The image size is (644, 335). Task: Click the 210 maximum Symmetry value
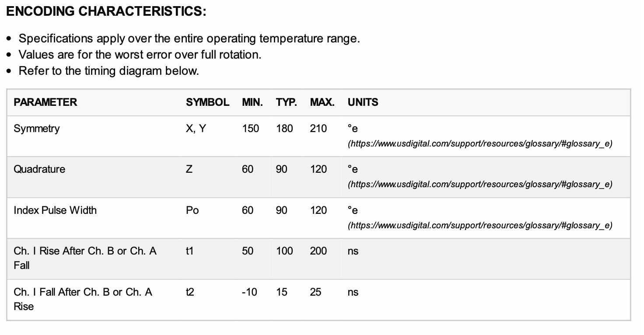click(318, 129)
